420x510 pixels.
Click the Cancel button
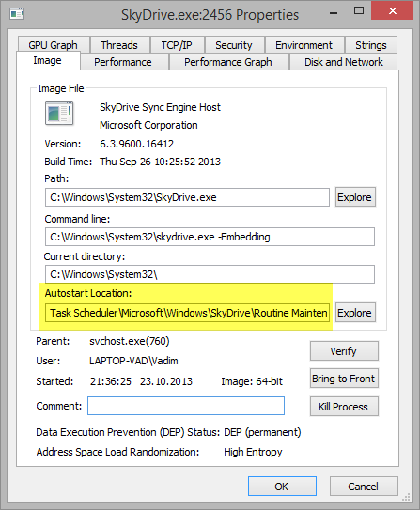[364, 487]
